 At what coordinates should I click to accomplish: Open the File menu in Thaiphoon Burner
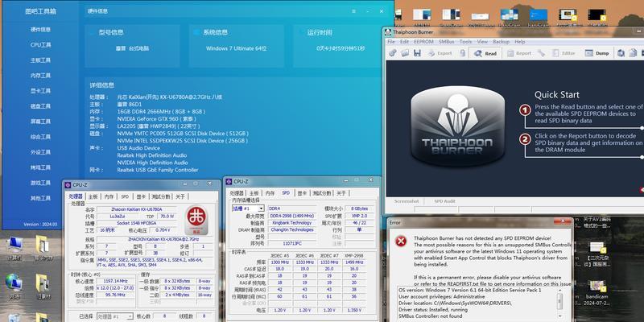(x=391, y=42)
